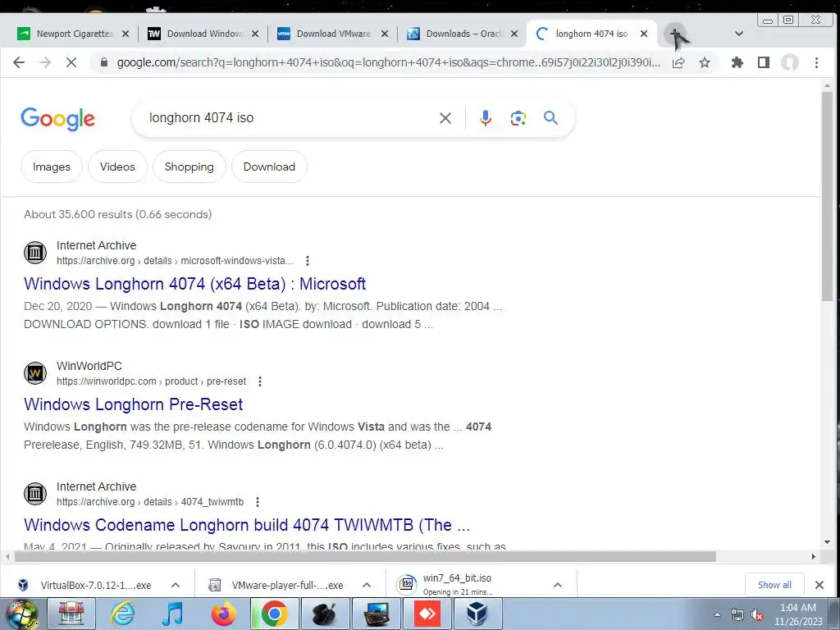The image size is (840, 630).
Task: Click the site lock icon in address bar
Action: (104, 62)
